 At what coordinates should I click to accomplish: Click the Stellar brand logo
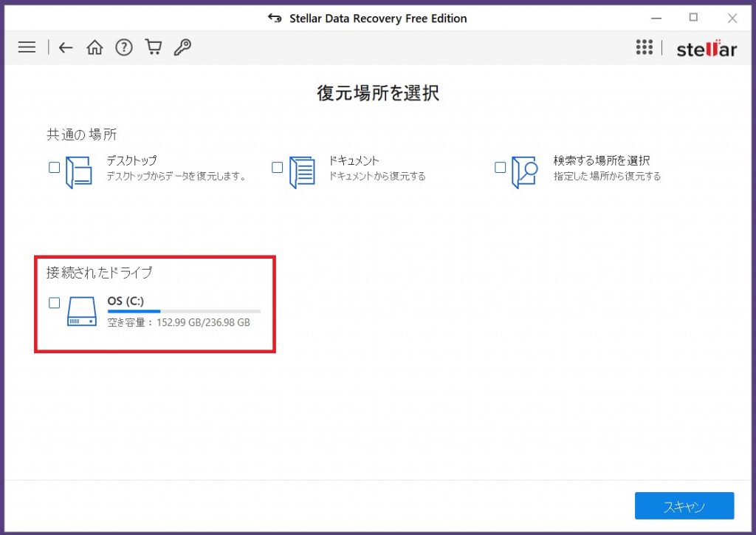pos(707,49)
